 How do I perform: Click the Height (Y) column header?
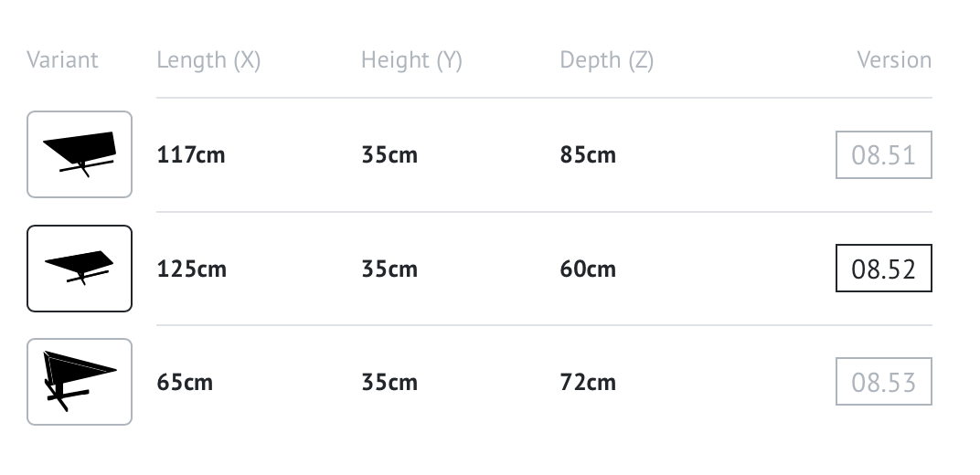pyautogui.click(x=411, y=60)
